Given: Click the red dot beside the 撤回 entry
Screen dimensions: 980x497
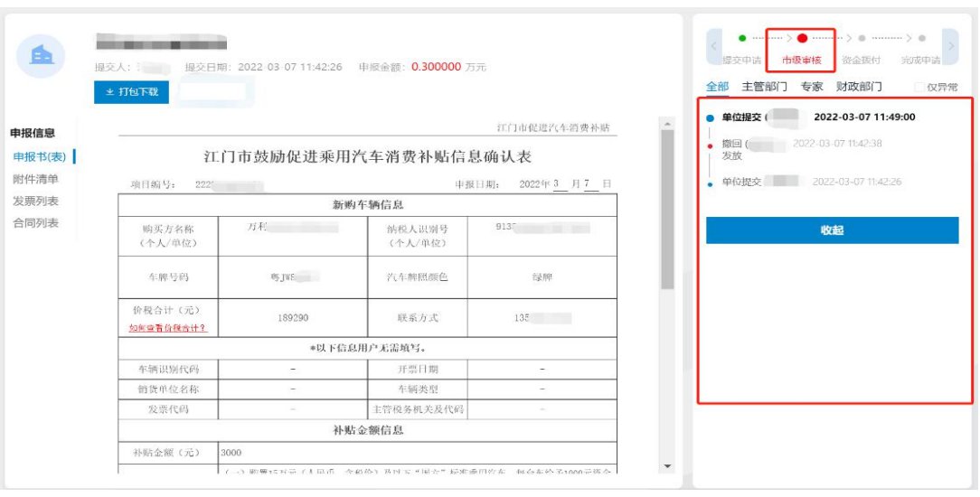Looking at the screenshot, I should 711,145.
